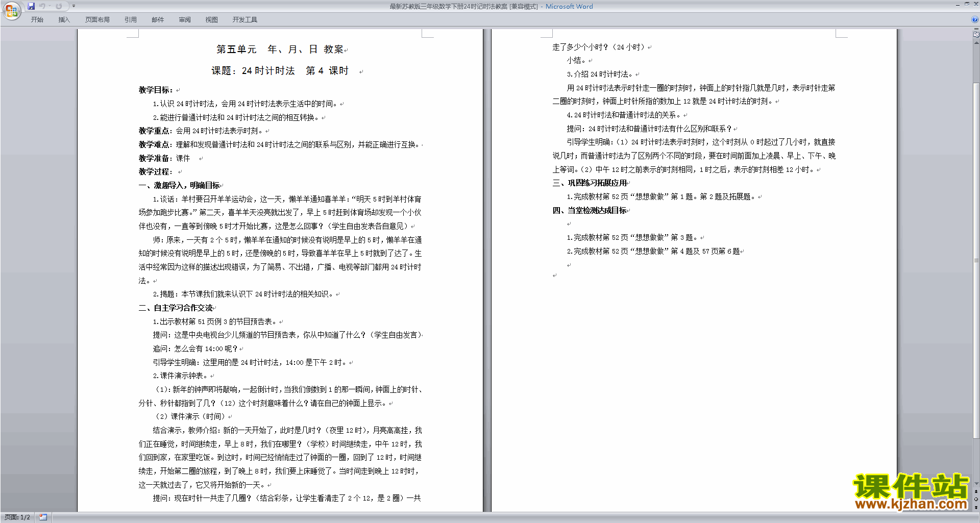This screenshot has width=980, height=523.
Task: Open the Office button menu
Action: click(x=11, y=10)
